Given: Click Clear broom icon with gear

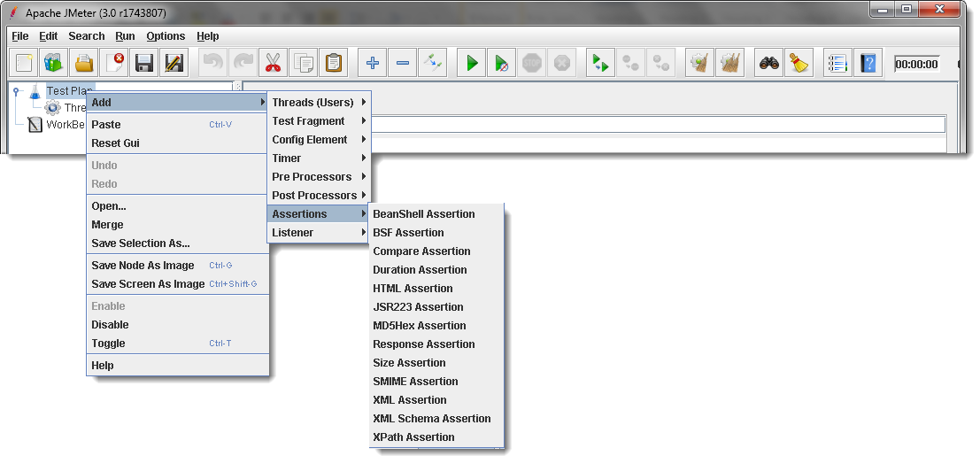Looking at the screenshot, I should pos(700,63).
